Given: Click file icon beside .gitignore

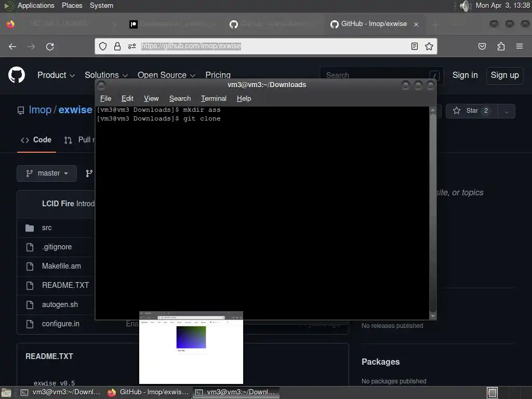Looking at the screenshot, I should coord(30,247).
